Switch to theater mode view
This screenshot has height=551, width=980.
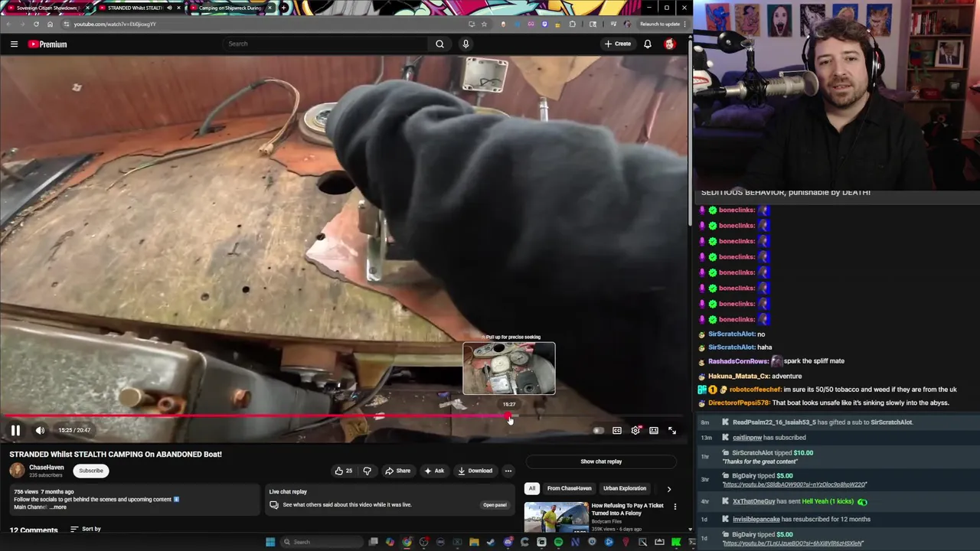pos(654,431)
